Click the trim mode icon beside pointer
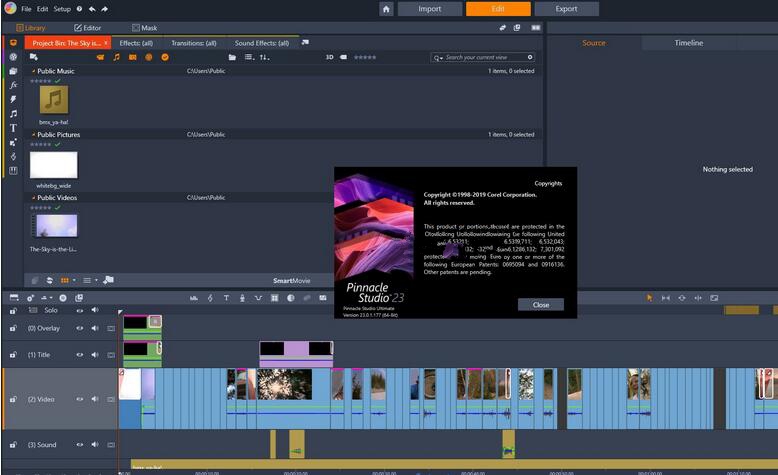 pos(666,298)
